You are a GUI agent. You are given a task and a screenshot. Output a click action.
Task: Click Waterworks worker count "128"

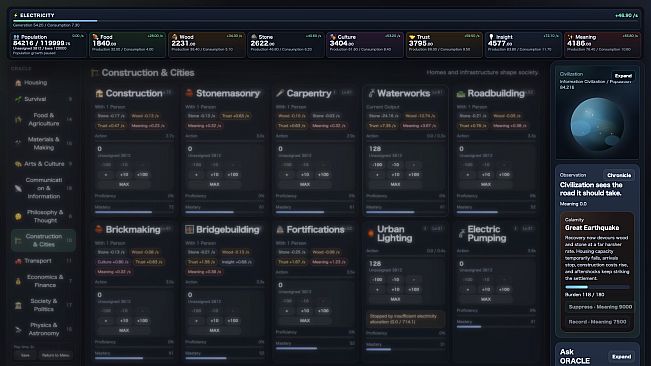[375, 149]
